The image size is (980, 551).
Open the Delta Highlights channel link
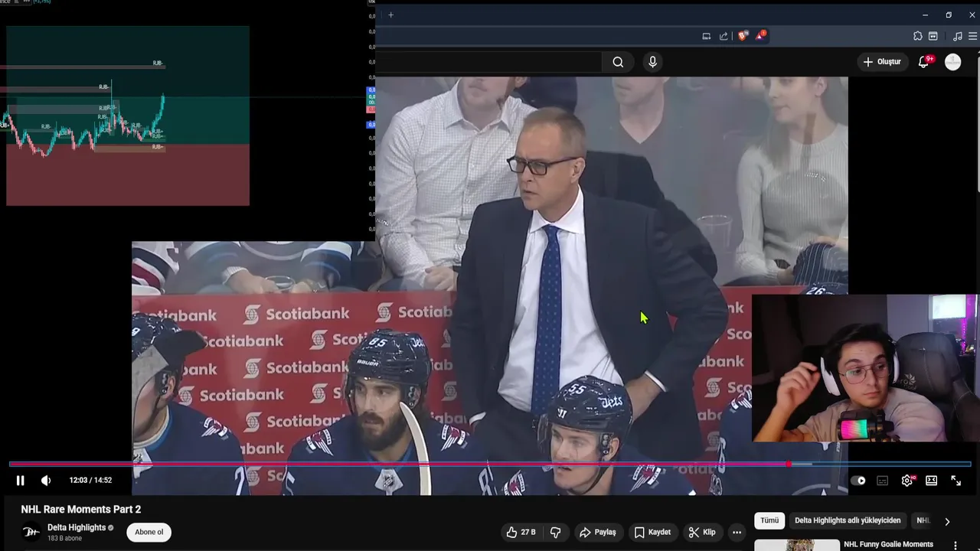tap(77, 527)
